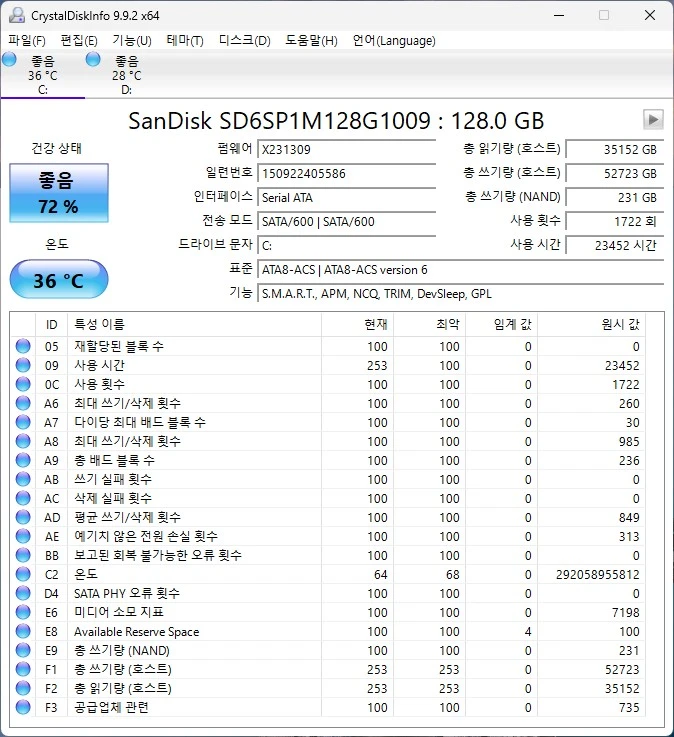
Task: Open the 도움말(H) menu
Action: pos(311,41)
